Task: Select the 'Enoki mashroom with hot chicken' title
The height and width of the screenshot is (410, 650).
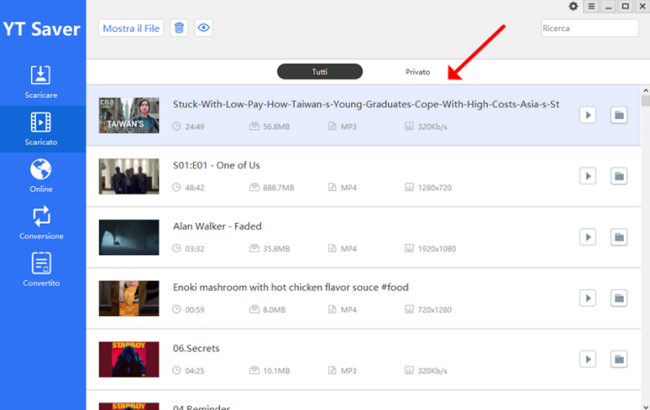Action: tap(291, 287)
